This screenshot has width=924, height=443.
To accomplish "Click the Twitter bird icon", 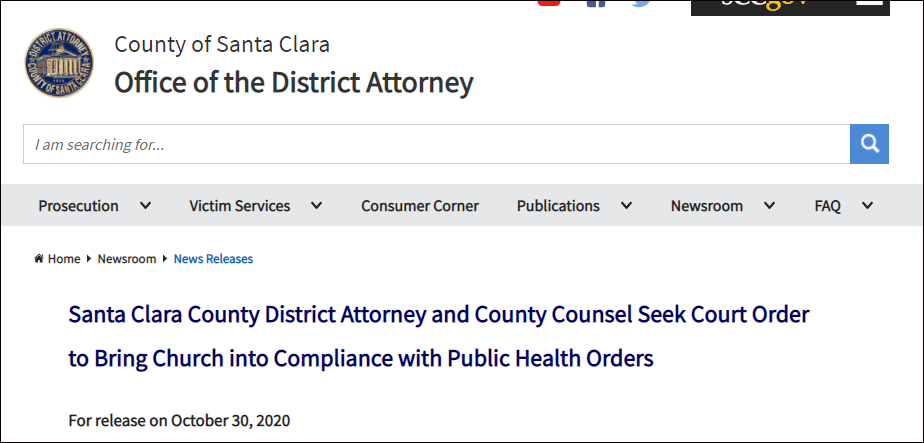I will pos(641,3).
